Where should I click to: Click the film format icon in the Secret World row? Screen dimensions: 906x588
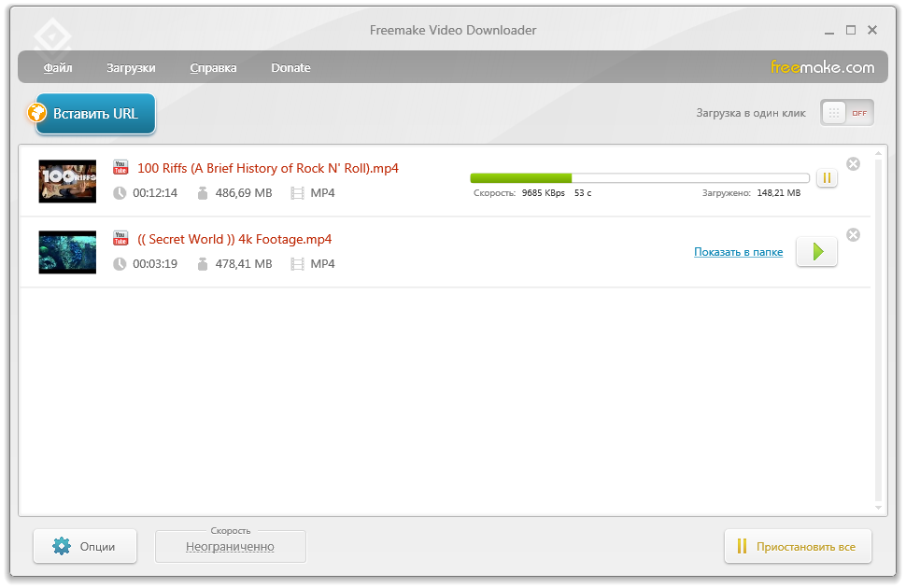coord(297,264)
